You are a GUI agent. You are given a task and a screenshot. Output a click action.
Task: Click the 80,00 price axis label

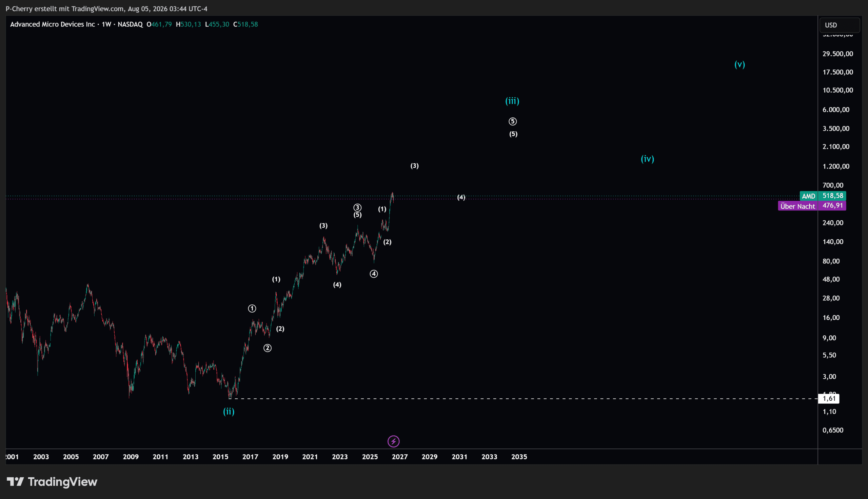831,261
